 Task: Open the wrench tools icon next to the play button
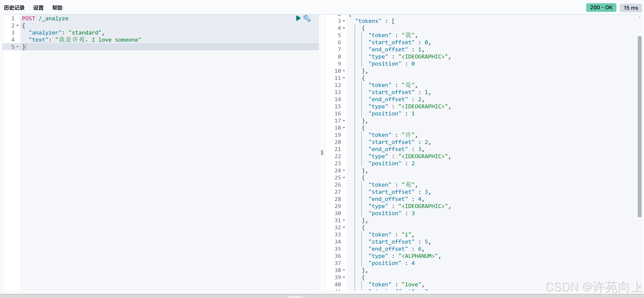point(307,18)
